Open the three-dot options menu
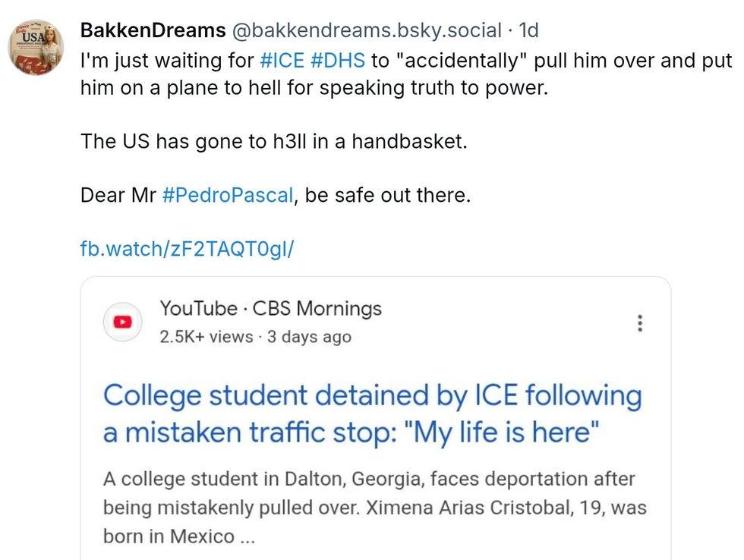 640,323
